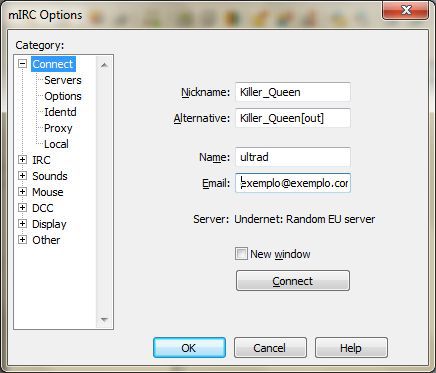Open the Servers sub-category
Viewport: 436px width, 373px height.
pyautogui.click(x=63, y=80)
